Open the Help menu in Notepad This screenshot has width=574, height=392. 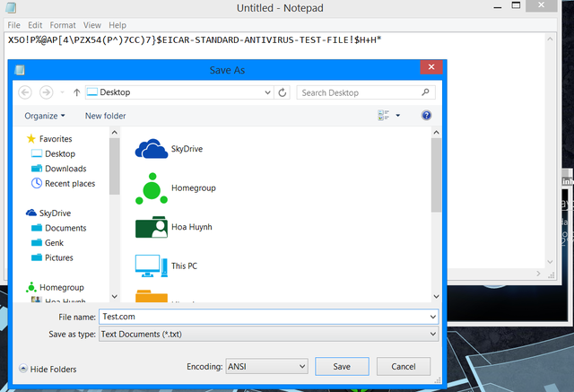coord(117,25)
